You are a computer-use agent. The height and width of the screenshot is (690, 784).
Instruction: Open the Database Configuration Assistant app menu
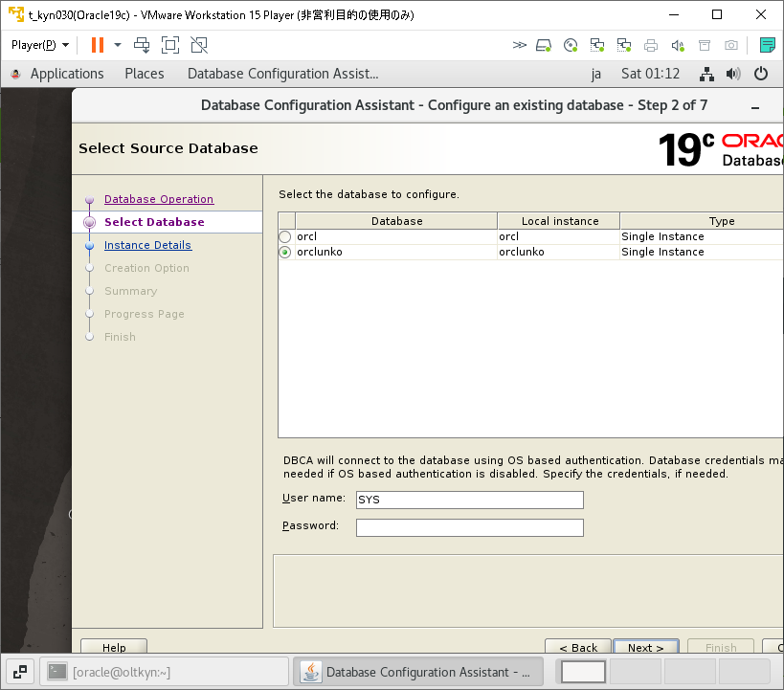point(283,74)
